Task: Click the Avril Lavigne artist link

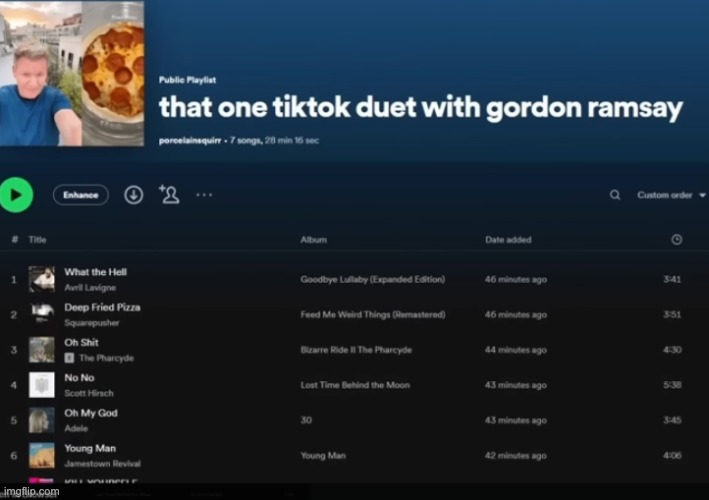Action: tap(90, 287)
